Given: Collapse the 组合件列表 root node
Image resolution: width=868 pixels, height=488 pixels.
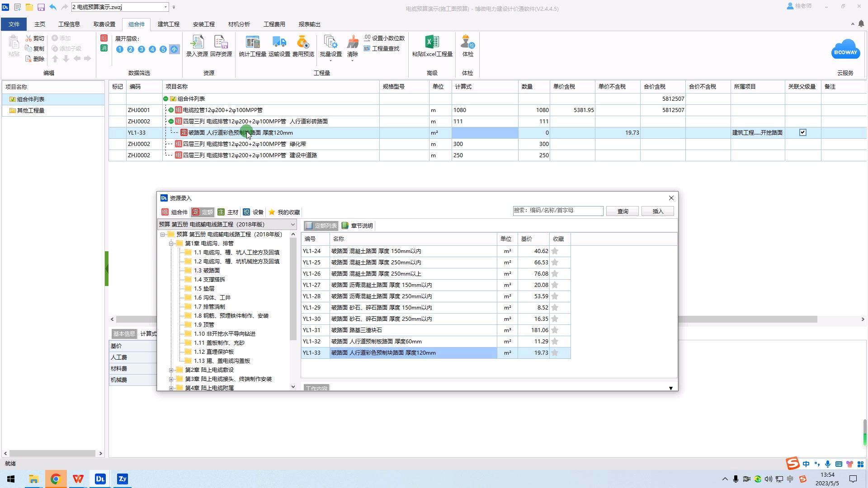Looking at the screenshot, I should click(x=165, y=99).
